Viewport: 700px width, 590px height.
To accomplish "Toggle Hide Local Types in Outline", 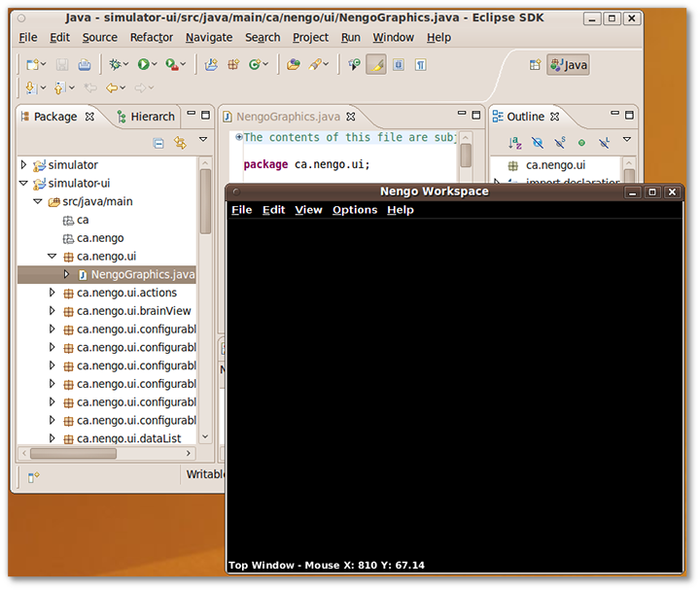I will (604, 143).
